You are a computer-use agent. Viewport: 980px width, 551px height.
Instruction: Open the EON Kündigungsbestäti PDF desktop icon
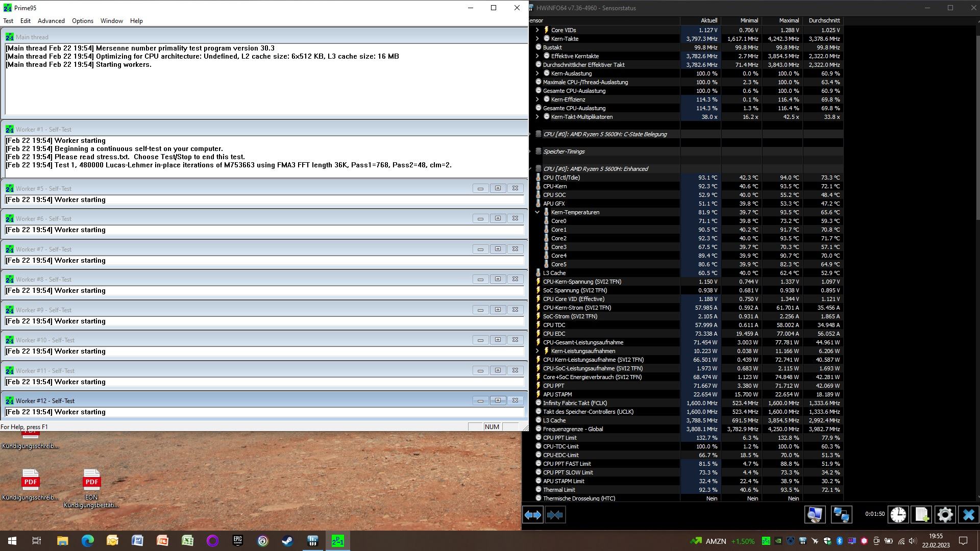pos(91,488)
